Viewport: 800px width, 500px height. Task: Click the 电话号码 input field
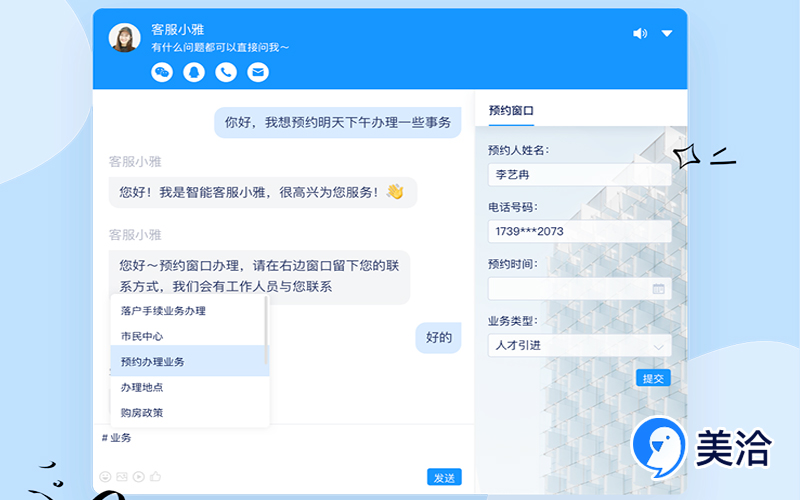pos(579,231)
